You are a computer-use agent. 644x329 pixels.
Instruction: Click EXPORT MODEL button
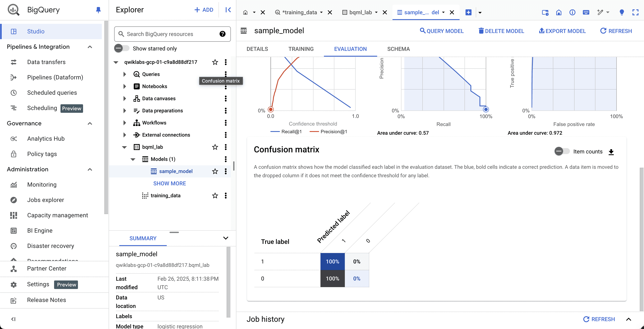tap(562, 31)
